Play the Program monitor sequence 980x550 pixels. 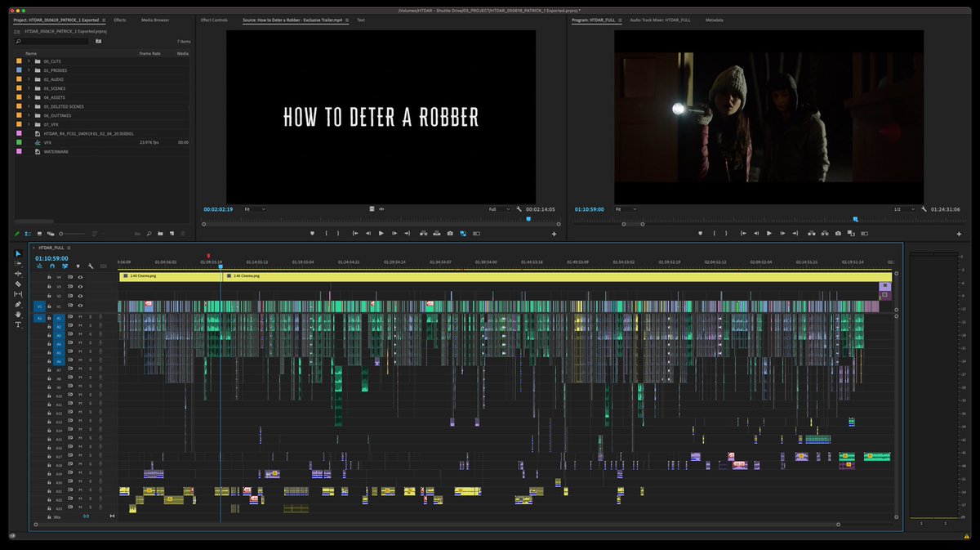[x=769, y=233]
